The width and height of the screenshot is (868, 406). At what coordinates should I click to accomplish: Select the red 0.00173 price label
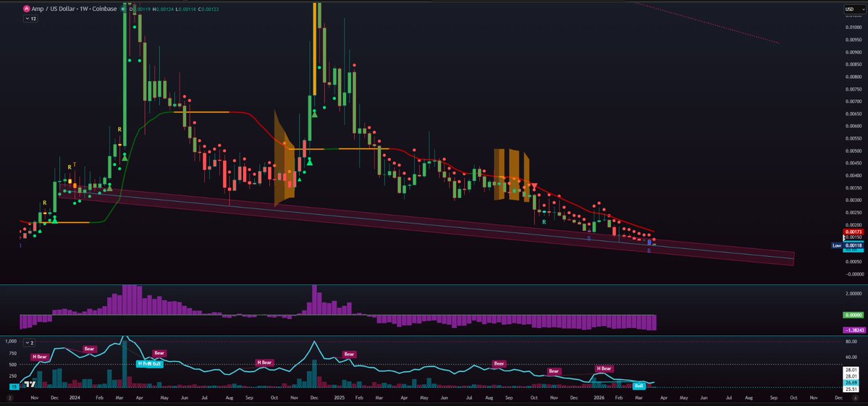[x=852, y=231]
